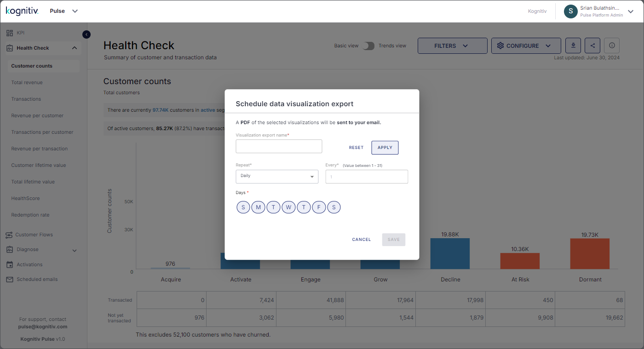Open the CONFIGURE dropdown arrow

(x=548, y=46)
